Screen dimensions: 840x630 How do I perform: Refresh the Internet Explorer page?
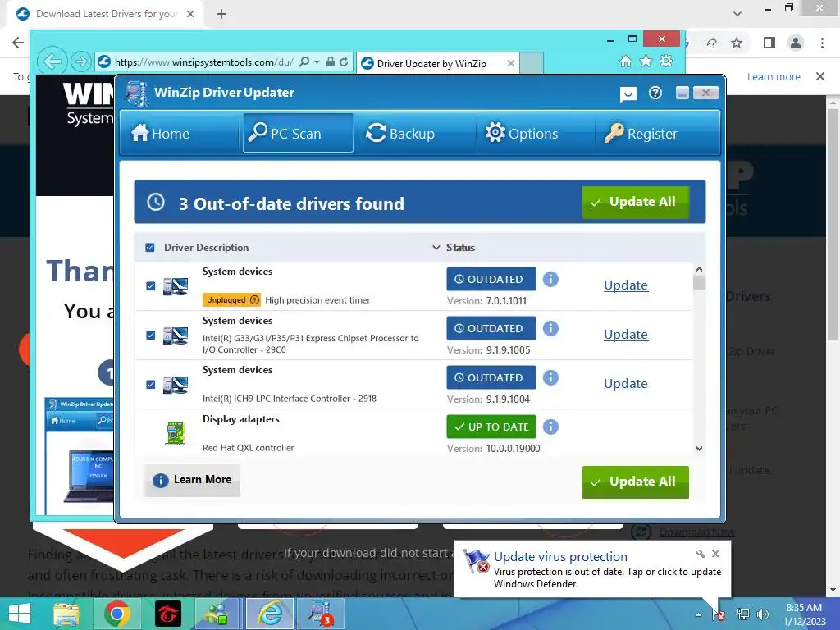(x=344, y=62)
